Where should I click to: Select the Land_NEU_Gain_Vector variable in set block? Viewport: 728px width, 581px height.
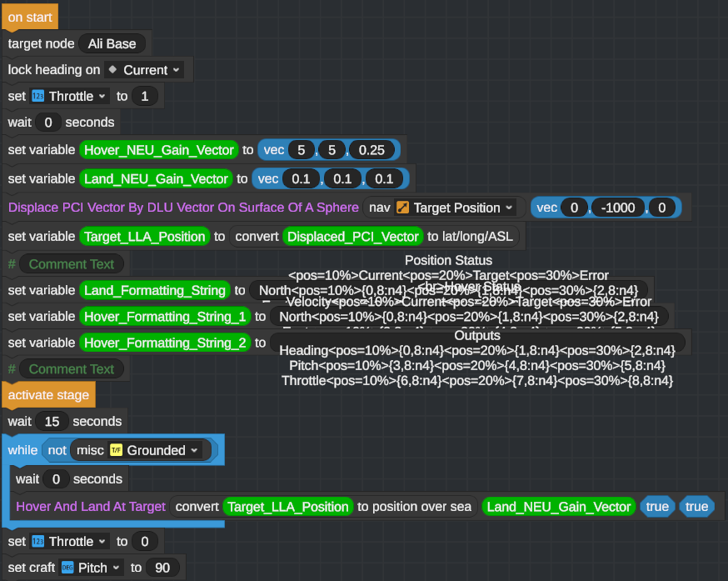[156, 179]
